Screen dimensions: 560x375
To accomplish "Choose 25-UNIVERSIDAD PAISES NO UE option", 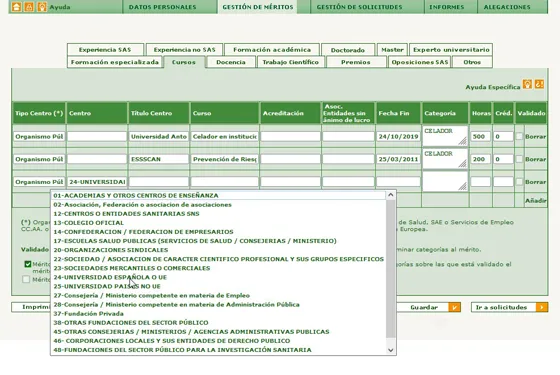I will pyautogui.click(x=218, y=286).
